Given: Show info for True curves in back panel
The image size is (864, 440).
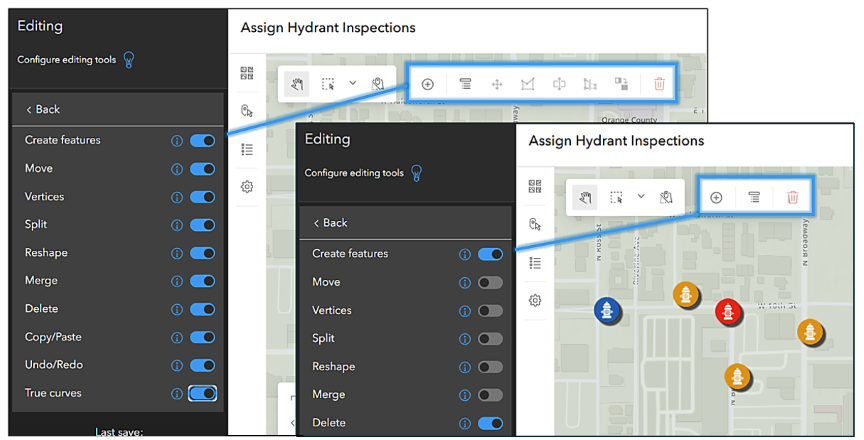Looking at the screenshot, I should tap(177, 394).
